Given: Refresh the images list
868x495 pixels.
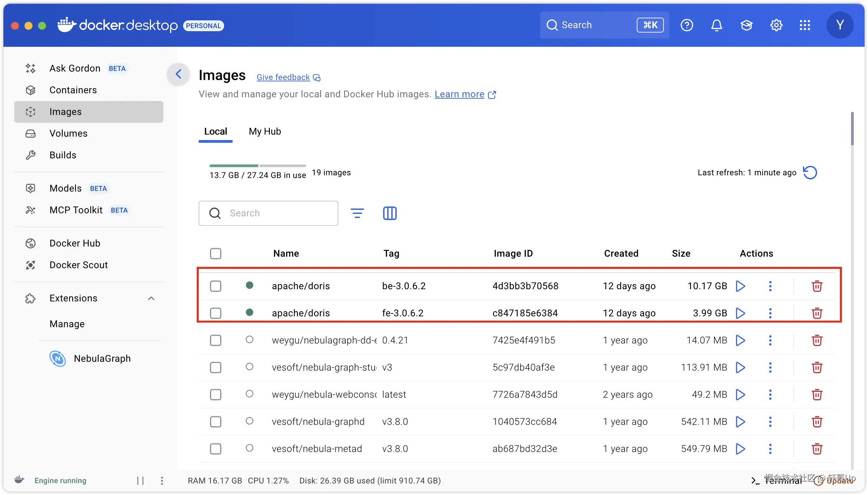Looking at the screenshot, I should (810, 172).
